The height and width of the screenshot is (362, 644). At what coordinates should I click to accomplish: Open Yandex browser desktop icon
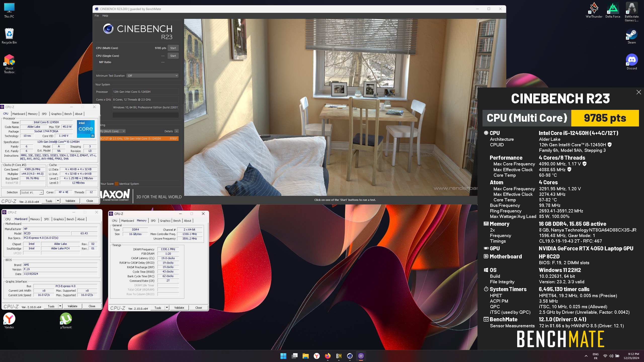pyautogui.click(x=9, y=321)
